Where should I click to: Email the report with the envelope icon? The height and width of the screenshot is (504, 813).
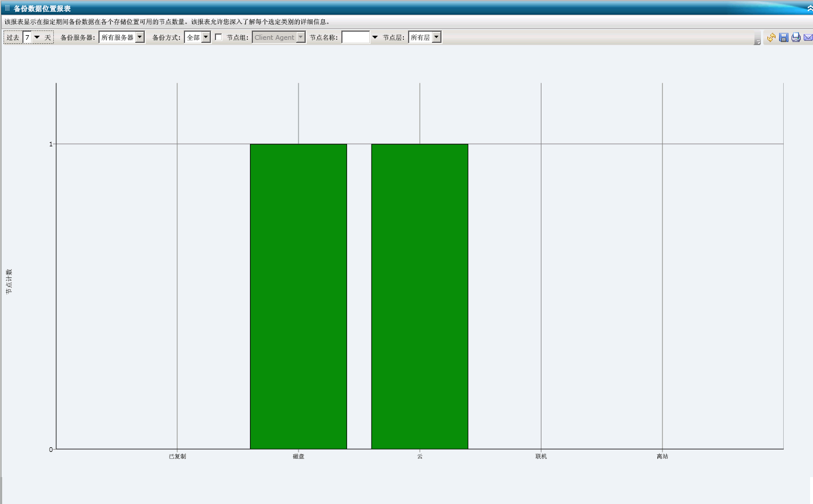tap(808, 37)
